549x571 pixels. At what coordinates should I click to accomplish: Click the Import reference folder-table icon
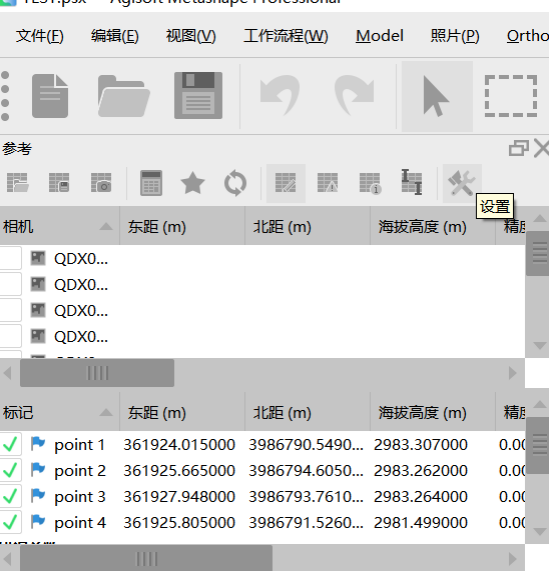point(17,183)
